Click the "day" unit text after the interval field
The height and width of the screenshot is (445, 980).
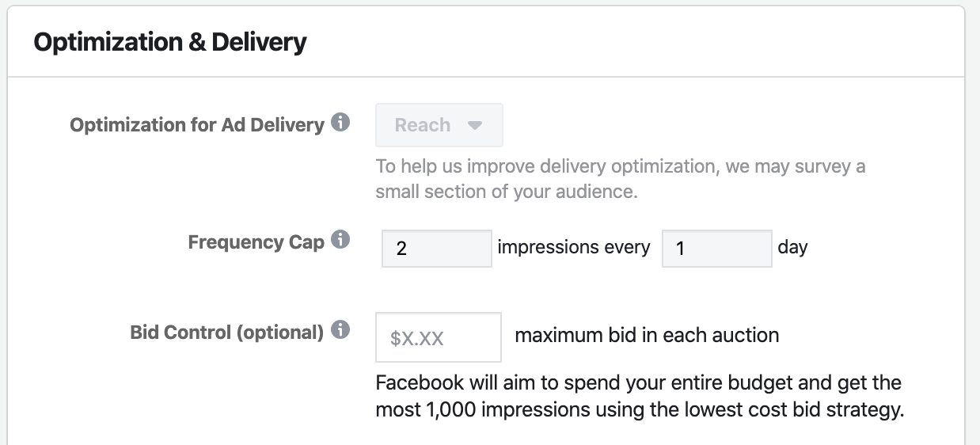(x=792, y=248)
